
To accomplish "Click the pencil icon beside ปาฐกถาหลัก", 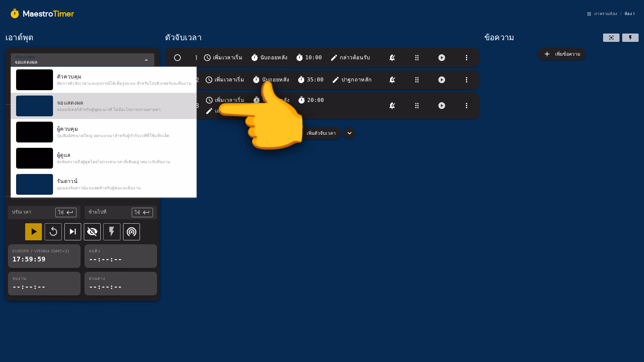I will [x=336, y=80].
